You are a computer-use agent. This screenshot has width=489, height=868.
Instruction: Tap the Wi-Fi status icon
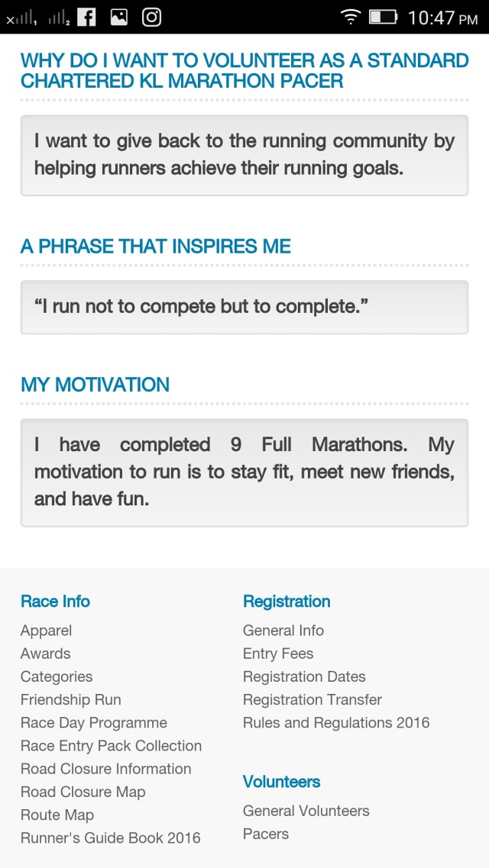pos(350,17)
